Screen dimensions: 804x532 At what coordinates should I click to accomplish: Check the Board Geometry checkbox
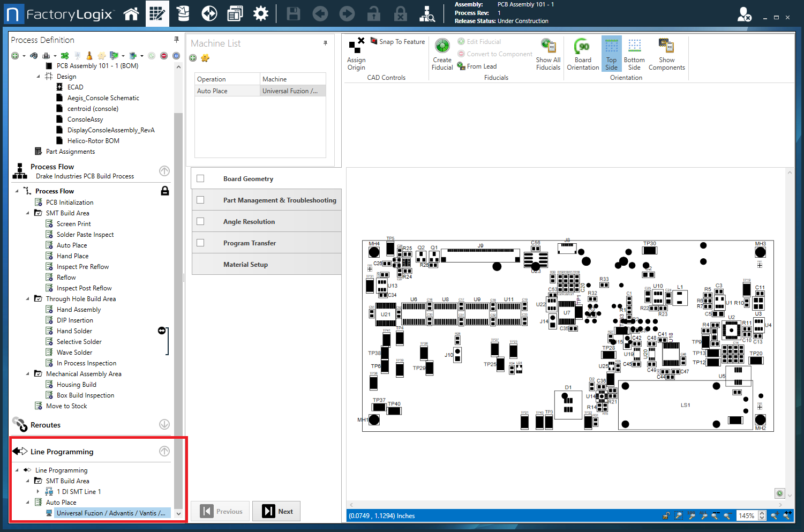pyautogui.click(x=200, y=178)
